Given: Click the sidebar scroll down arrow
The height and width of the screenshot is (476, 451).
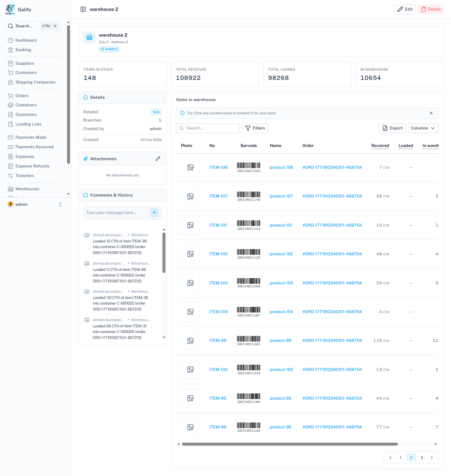Looking at the screenshot, I should click(x=68, y=194).
